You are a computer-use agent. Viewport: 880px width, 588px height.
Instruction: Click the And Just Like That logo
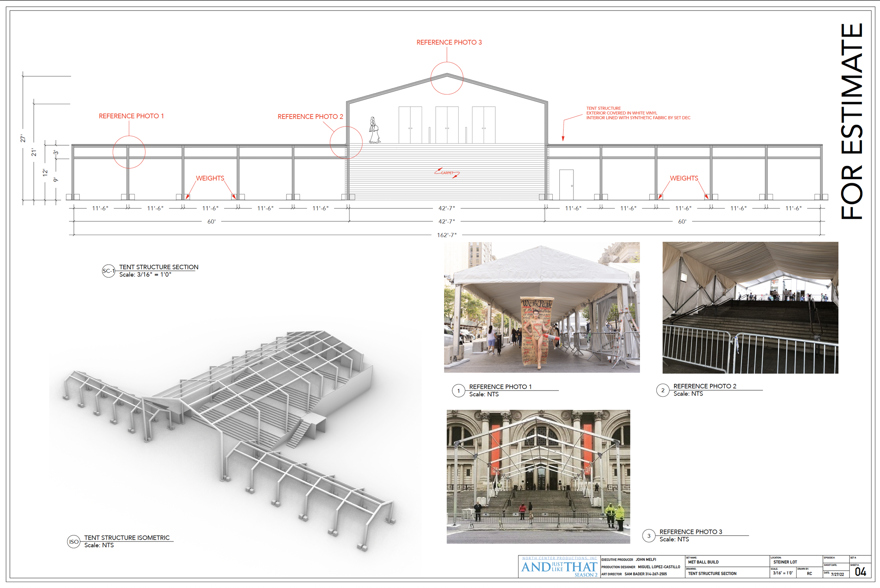[559, 567]
